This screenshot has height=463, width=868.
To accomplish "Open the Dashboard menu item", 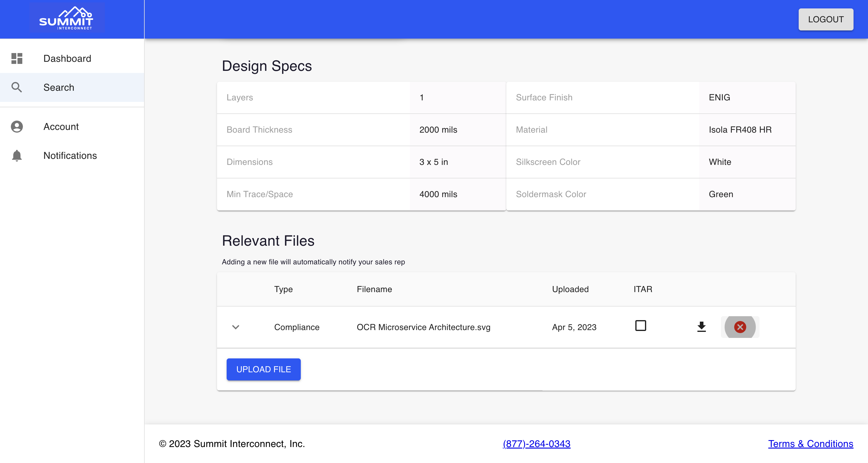I will [x=72, y=58].
